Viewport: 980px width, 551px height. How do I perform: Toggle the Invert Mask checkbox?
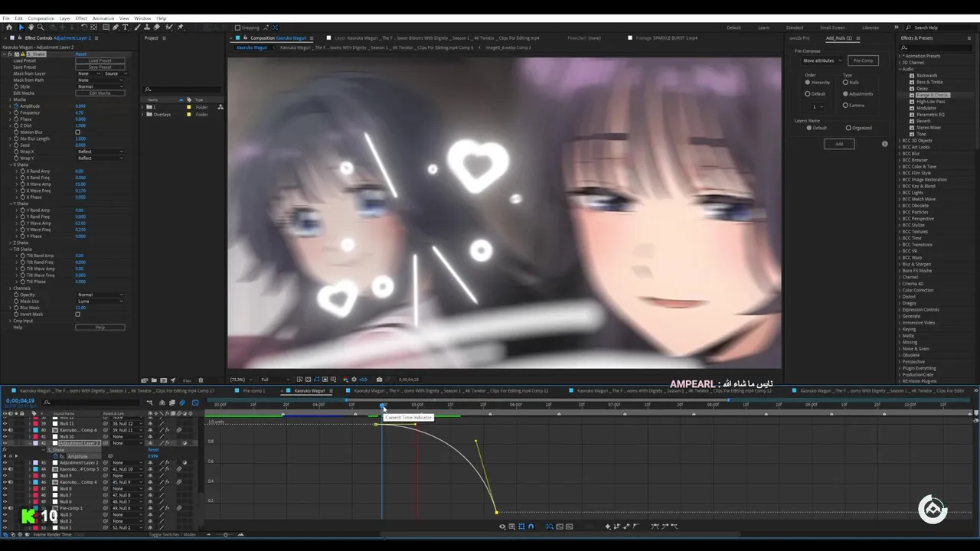(77, 315)
